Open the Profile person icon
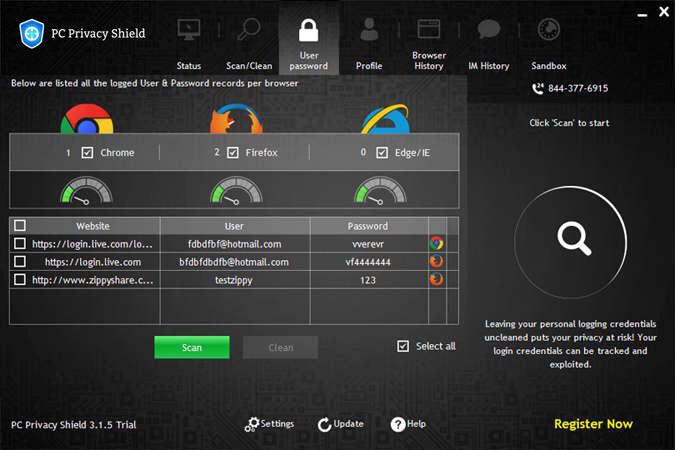This screenshot has height=450, width=675. click(x=369, y=29)
